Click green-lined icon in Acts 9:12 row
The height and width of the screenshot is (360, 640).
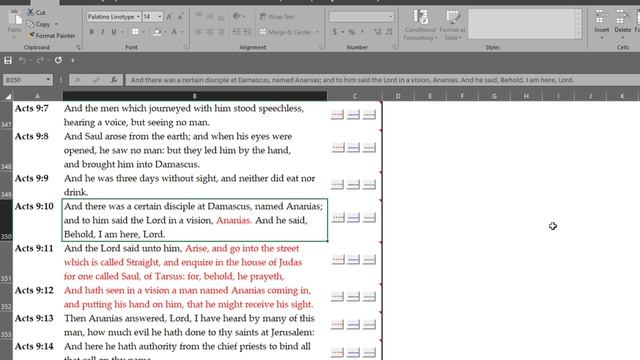[369, 296]
